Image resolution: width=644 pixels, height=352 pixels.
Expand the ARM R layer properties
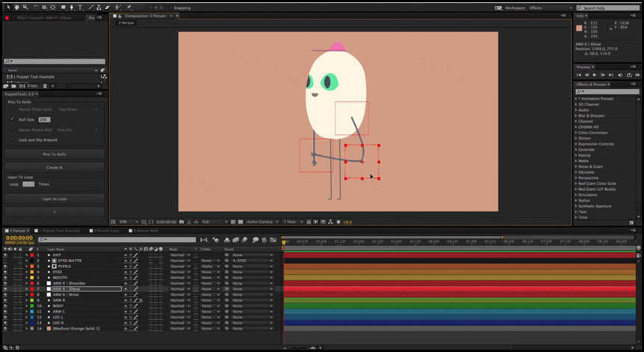pyautogui.click(x=27, y=300)
